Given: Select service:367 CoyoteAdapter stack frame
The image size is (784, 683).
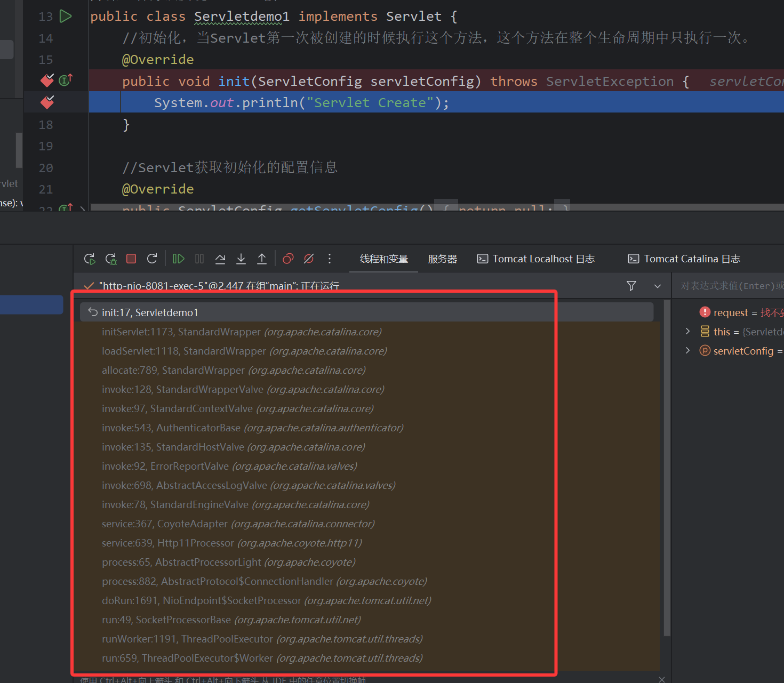Looking at the screenshot, I should (x=238, y=524).
